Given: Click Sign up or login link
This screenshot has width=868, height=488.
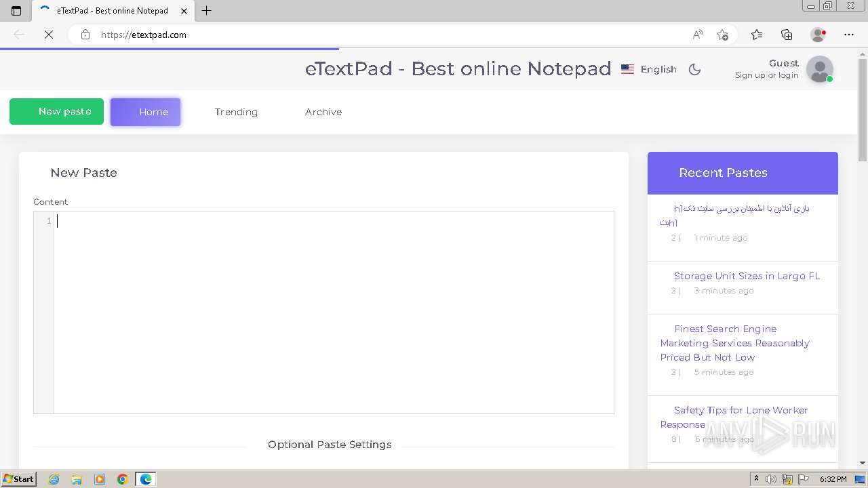Looking at the screenshot, I should (x=766, y=75).
